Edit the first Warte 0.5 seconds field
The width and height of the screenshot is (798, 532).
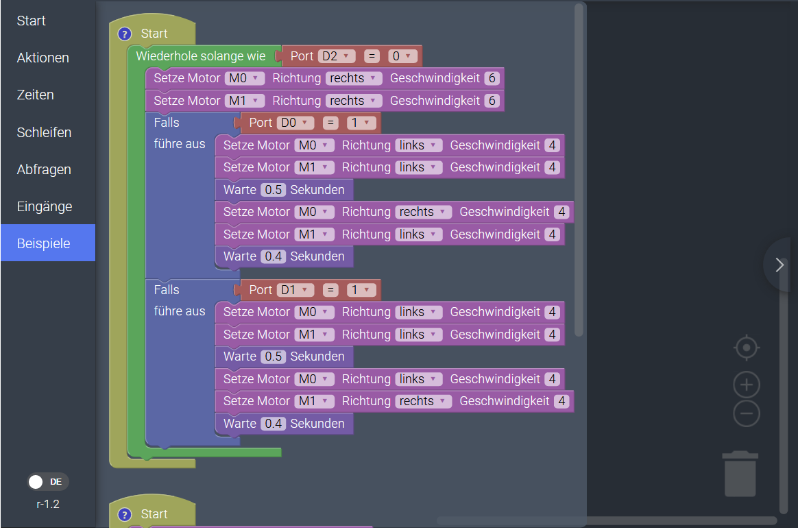click(273, 189)
